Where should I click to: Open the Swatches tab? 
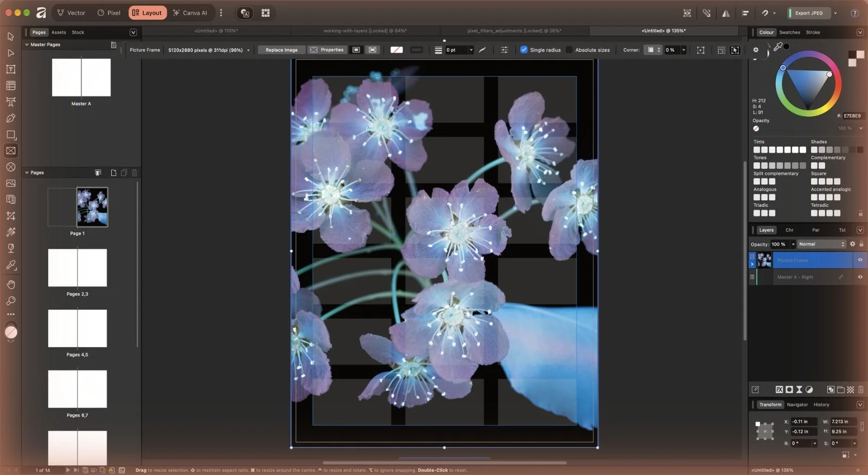789,32
